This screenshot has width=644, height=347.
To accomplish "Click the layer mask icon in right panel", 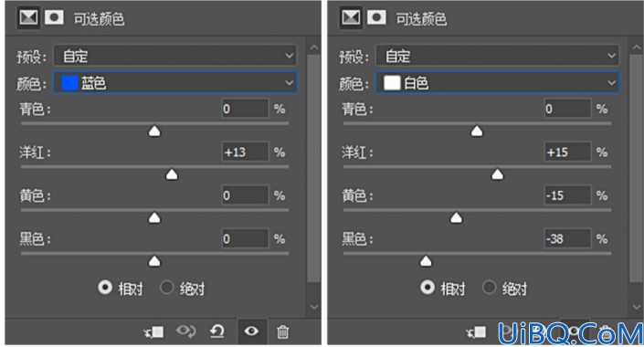I will click(376, 17).
